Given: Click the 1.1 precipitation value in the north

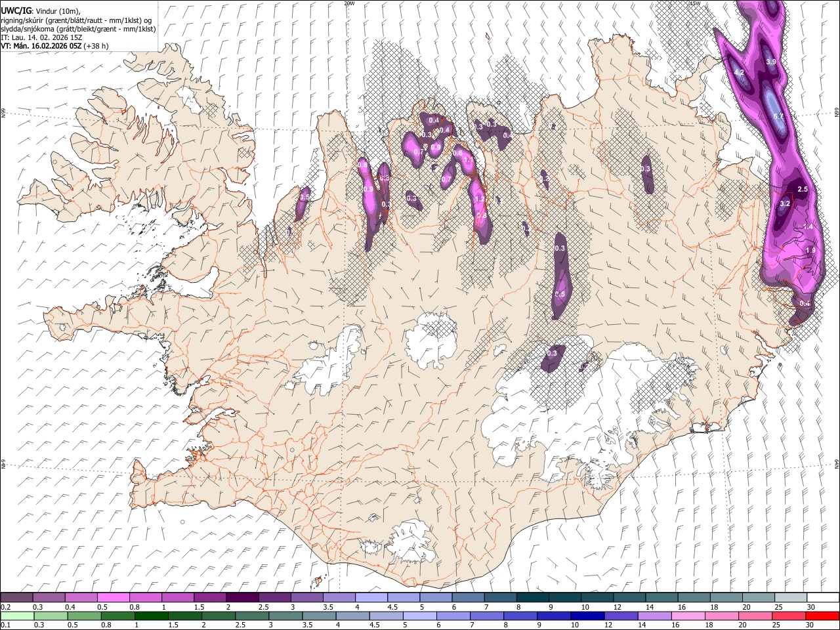Looking at the screenshot, I should pyautogui.click(x=469, y=160).
